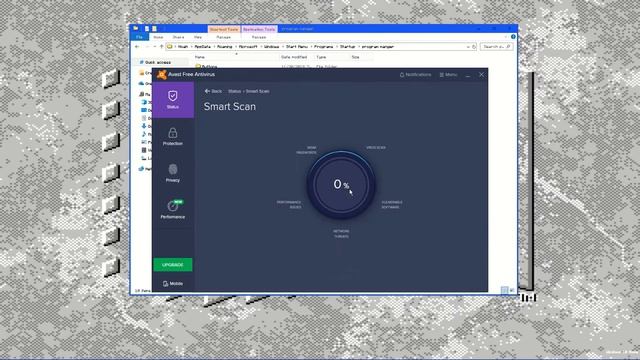
Task: Click the Performance Issues stage label
Action: tap(289, 204)
